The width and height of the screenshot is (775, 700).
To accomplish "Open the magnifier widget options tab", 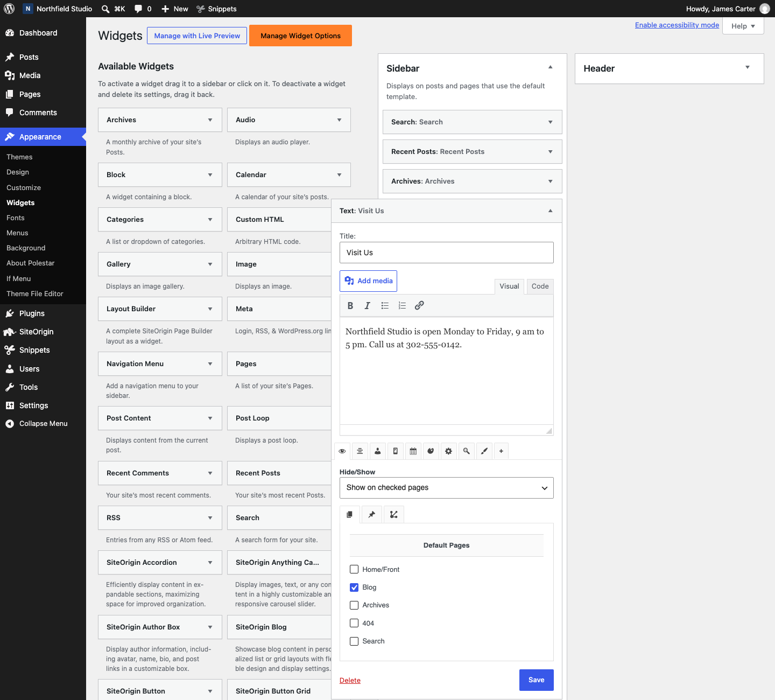I will (x=467, y=451).
